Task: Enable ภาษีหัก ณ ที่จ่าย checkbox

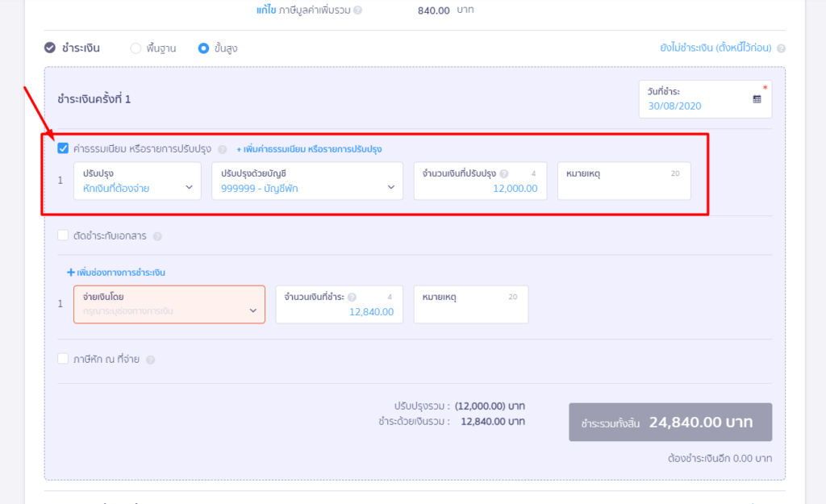Action: coord(63,359)
